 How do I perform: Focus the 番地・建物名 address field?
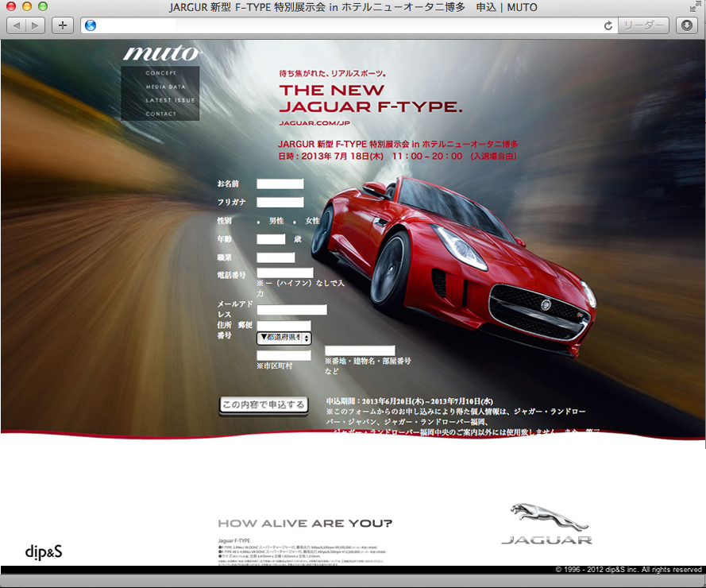point(361,350)
